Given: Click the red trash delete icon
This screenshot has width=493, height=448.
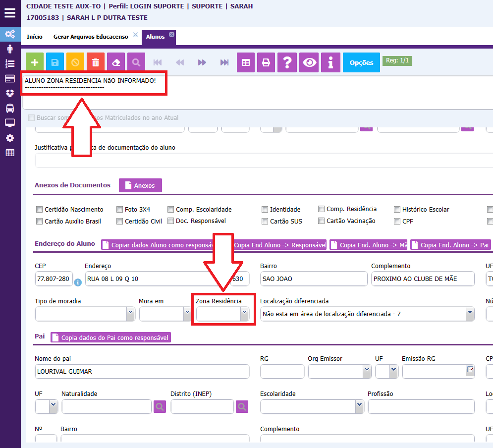Looking at the screenshot, I should coord(96,62).
